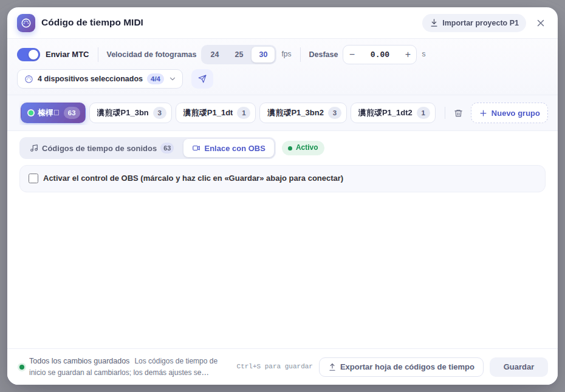Select the P1_3bn2 group tab
This screenshot has height=392, width=565.
[303, 113]
